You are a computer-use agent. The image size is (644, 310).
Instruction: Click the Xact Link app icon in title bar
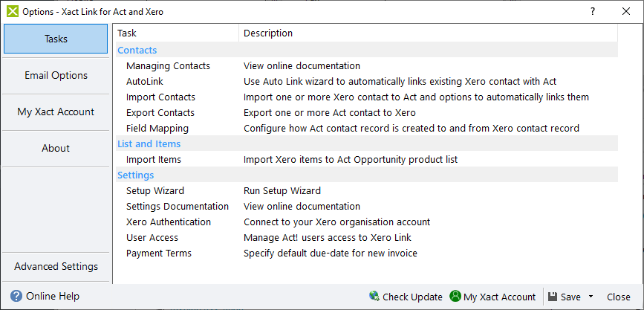pyautogui.click(x=13, y=11)
